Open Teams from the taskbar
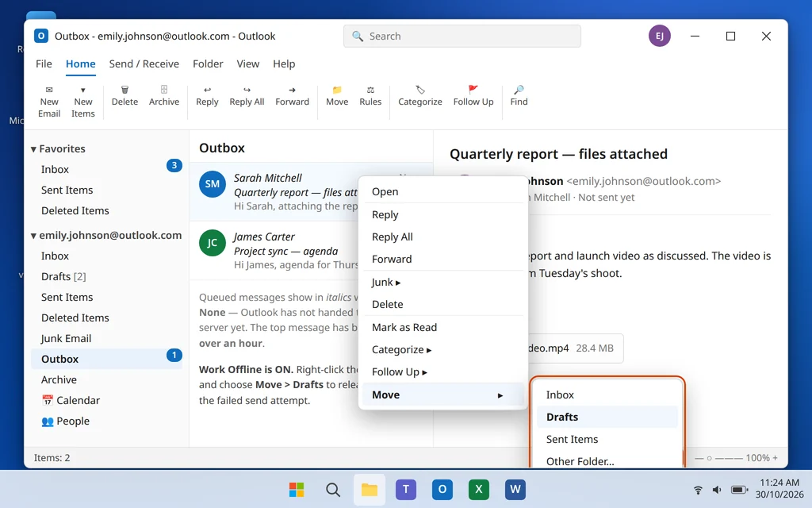This screenshot has width=812, height=508. click(406, 489)
